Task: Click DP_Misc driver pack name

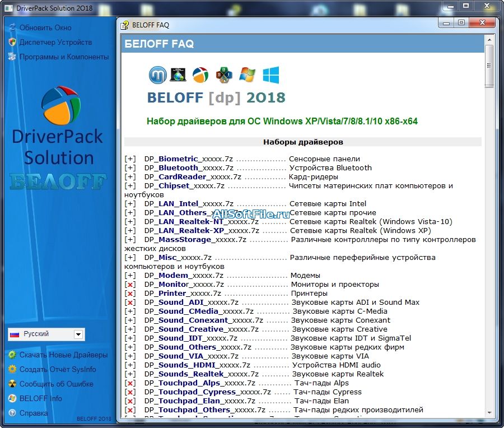Action: coord(178,258)
